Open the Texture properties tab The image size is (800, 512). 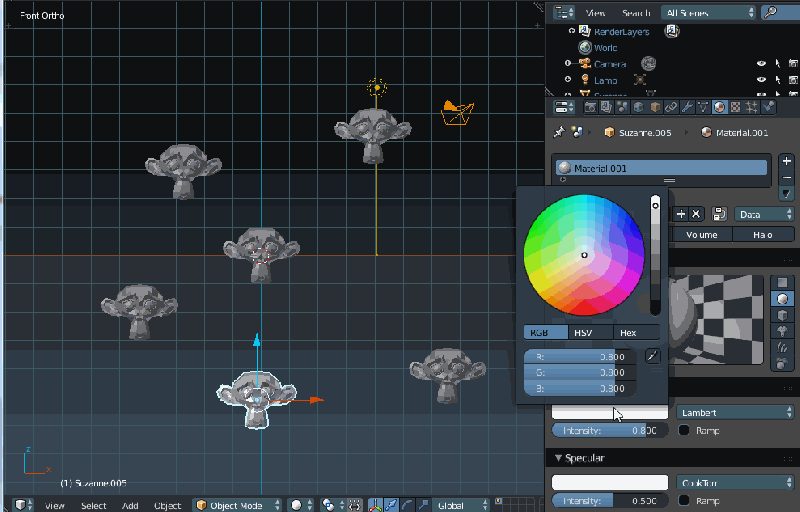point(736,107)
